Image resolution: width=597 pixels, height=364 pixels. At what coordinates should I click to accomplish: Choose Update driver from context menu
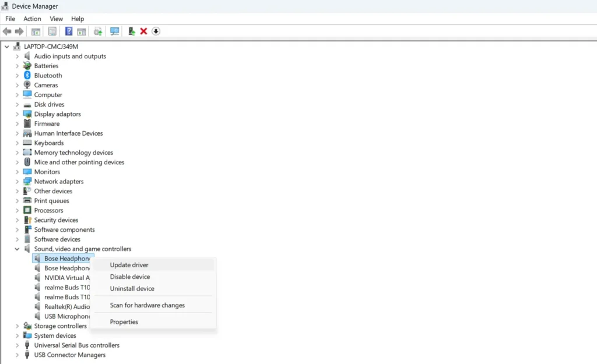click(x=154, y=265)
